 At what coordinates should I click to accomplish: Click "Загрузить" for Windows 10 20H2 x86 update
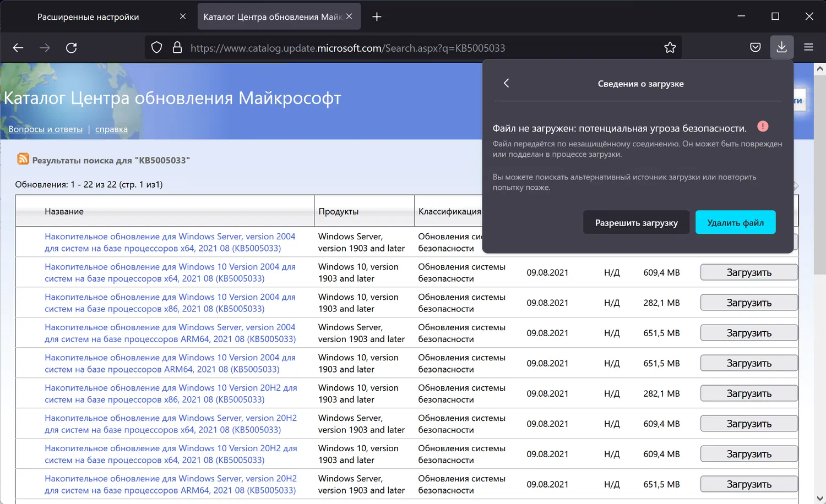[x=749, y=393]
